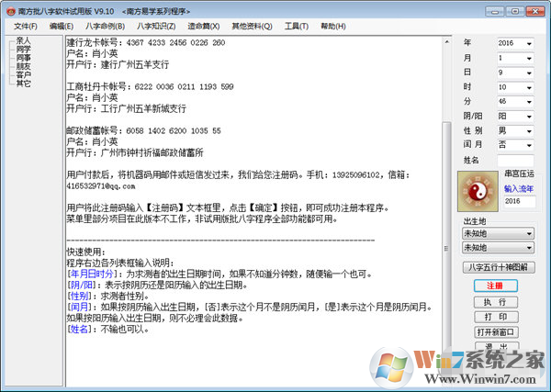This screenshot has width=551, height=392.
Task: Select 同事 in the category tree
Action: (x=24, y=58)
